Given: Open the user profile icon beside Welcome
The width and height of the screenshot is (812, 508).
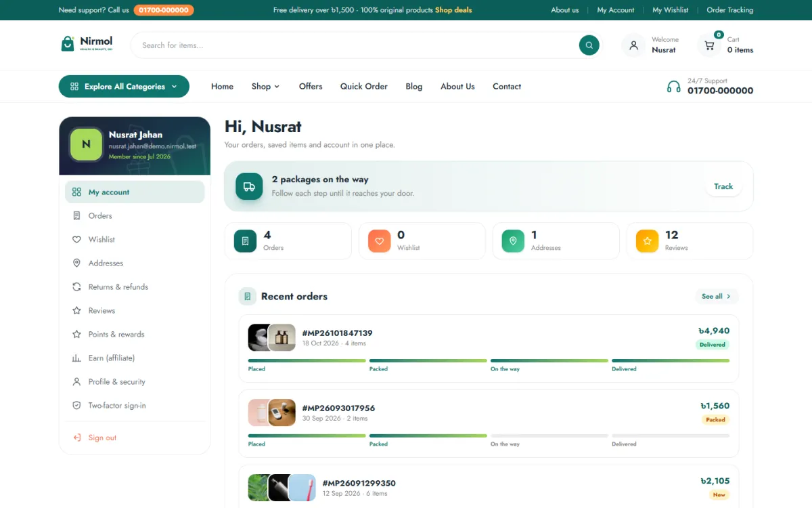Looking at the screenshot, I should [633, 45].
